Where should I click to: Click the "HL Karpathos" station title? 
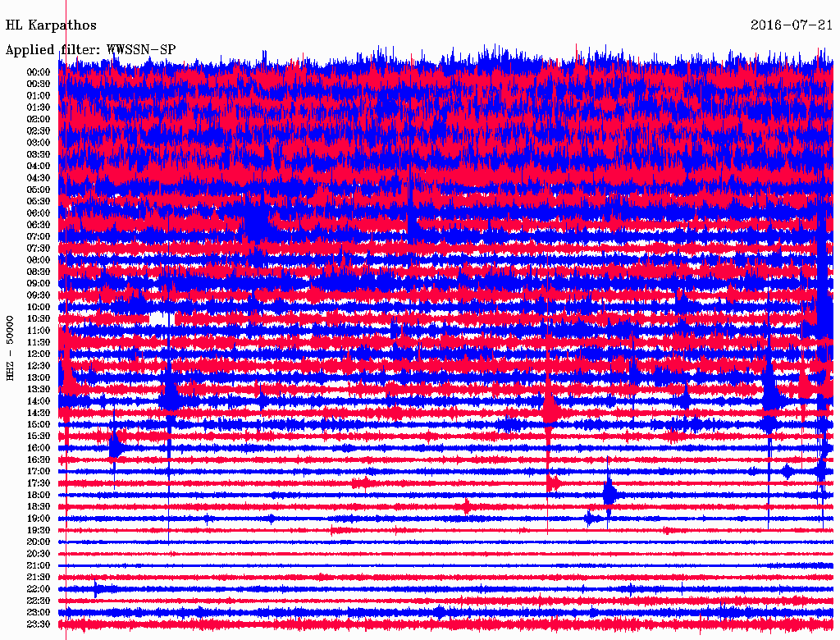coord(51,25)
